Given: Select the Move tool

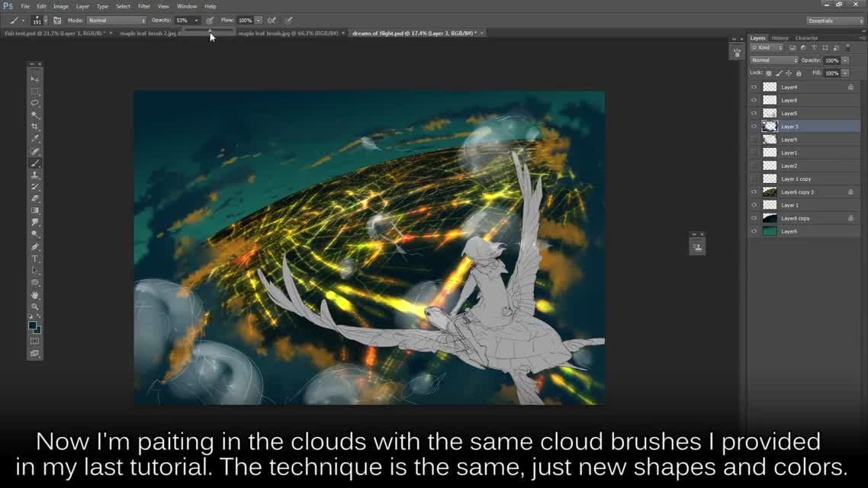Looking at the screenshot, I should coord(35,79).
